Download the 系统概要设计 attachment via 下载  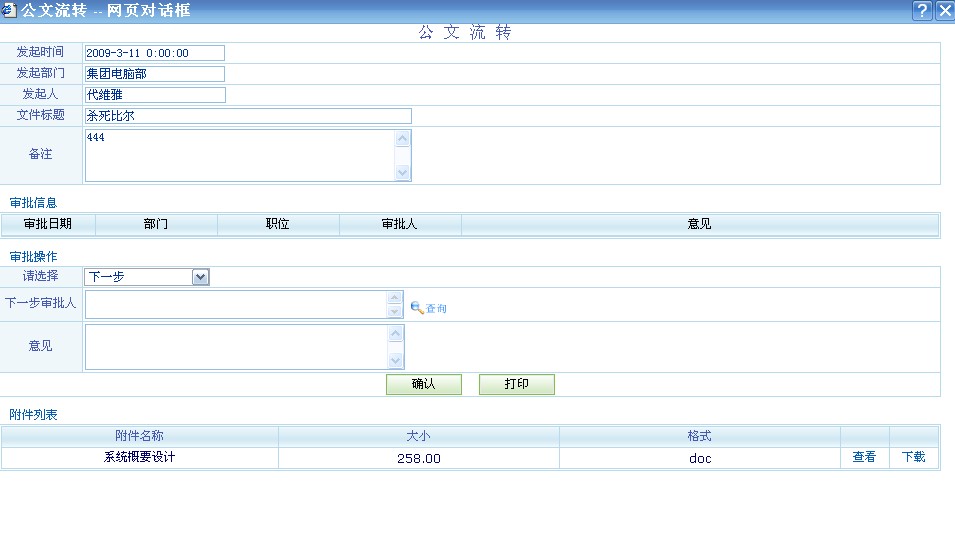914,458
